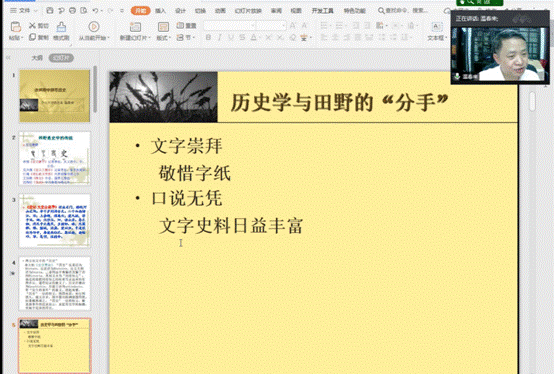The image size is (554, 374).
Task: Switch the side panel to 大纲 view
Action: point(37,58)
